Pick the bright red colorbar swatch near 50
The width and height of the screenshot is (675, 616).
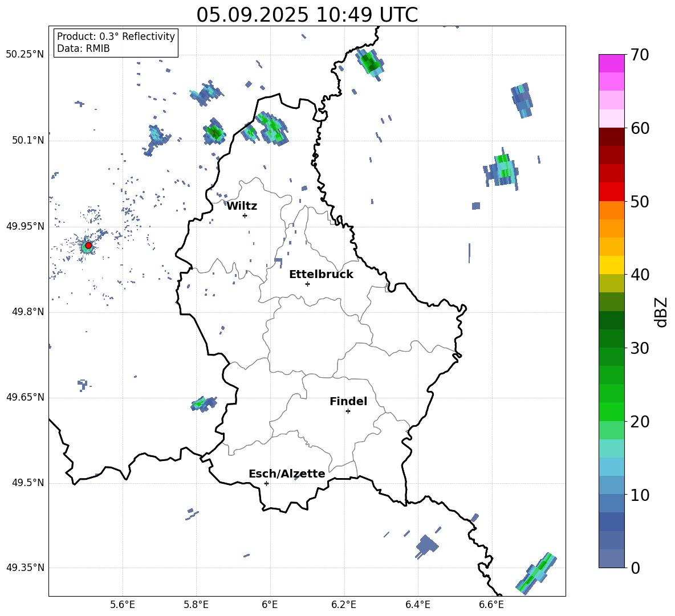coord(612,192)
